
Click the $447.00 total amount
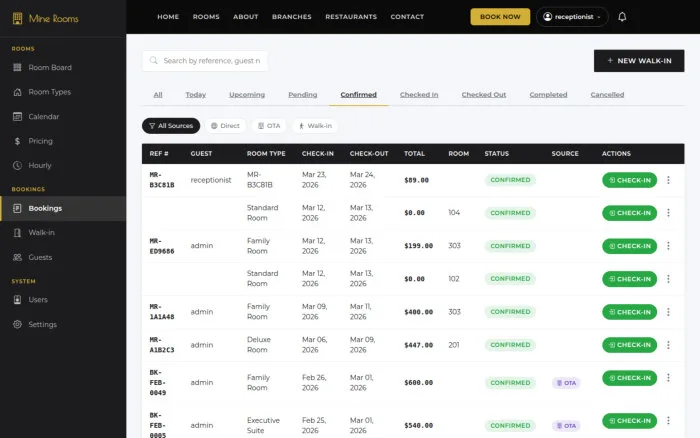418,345
